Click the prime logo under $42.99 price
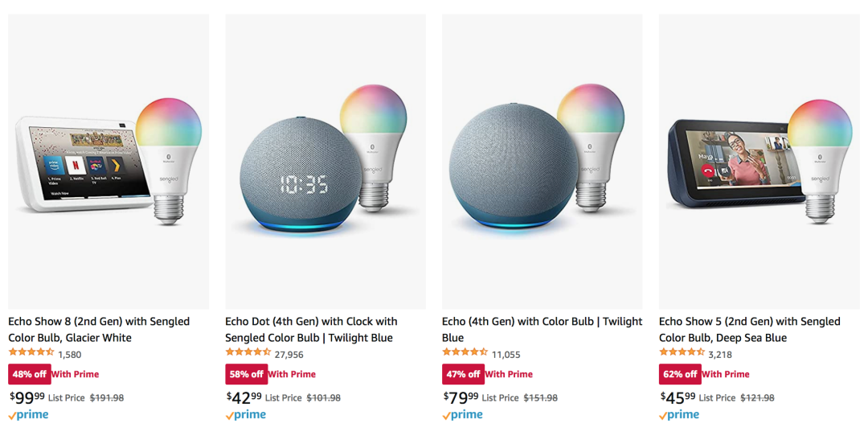The width and height of the screenshot is (868, 436). pyautogui.click(x=246, y=415)
